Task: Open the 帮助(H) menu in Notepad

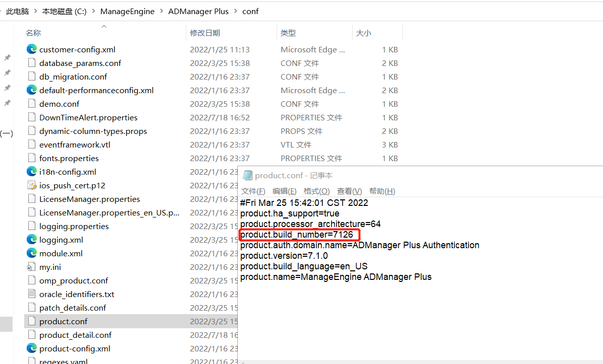Action: click(382, 191)
